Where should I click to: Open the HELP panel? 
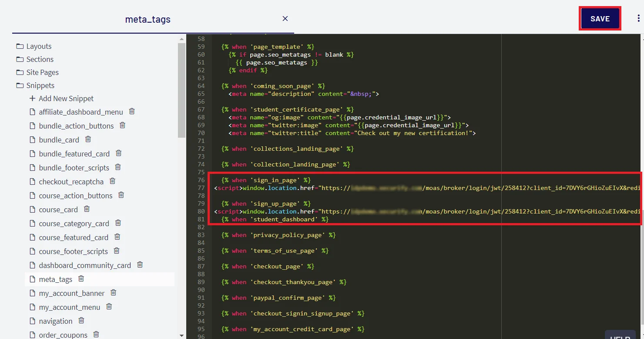point(620,336)
